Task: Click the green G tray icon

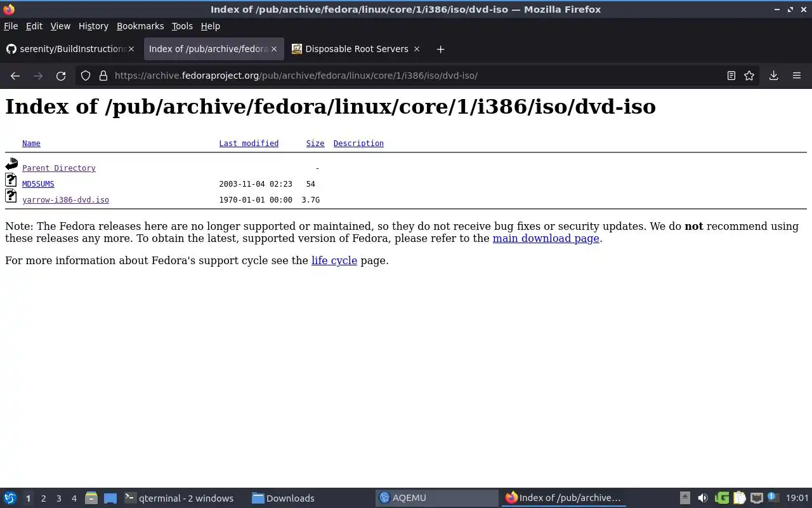Action: point(721,498)
